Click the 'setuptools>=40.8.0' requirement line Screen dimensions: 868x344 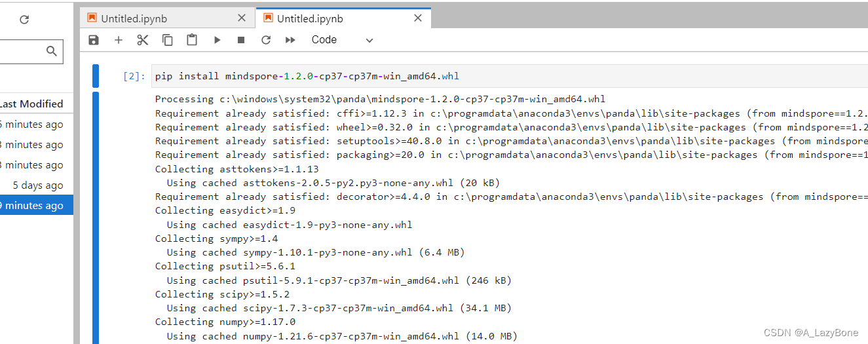pyautogui.click(x=512, y=141)
